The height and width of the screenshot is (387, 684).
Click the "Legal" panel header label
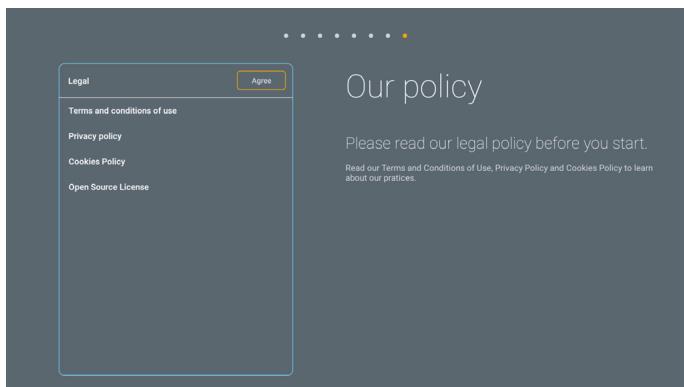pos(79,81)
